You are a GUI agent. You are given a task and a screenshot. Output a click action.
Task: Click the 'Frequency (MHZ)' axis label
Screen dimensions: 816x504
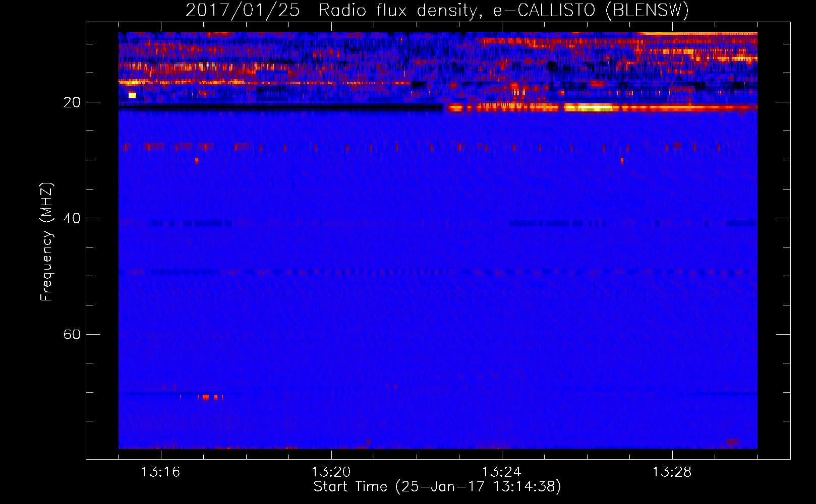point(46,242)
